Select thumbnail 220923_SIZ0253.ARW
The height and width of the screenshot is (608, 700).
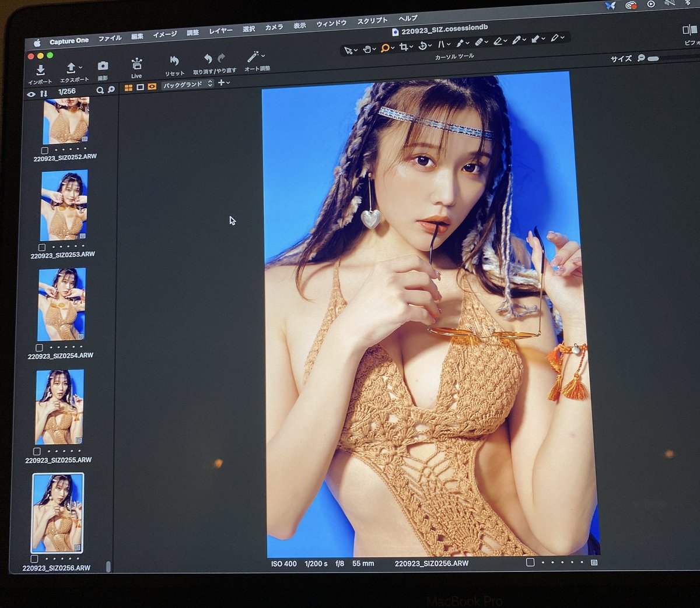[x=64, y=205]
